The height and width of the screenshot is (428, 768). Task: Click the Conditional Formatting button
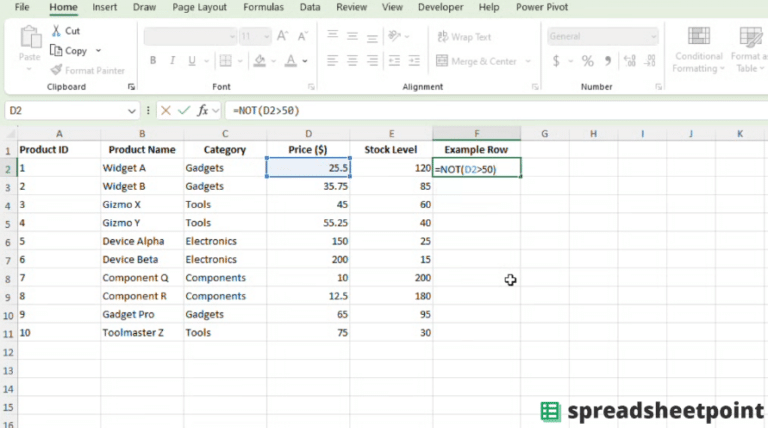coord(698,50)
